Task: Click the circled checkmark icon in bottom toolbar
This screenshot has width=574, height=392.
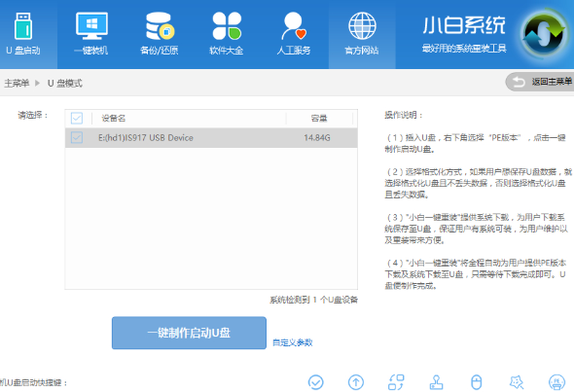Action: 315,382
